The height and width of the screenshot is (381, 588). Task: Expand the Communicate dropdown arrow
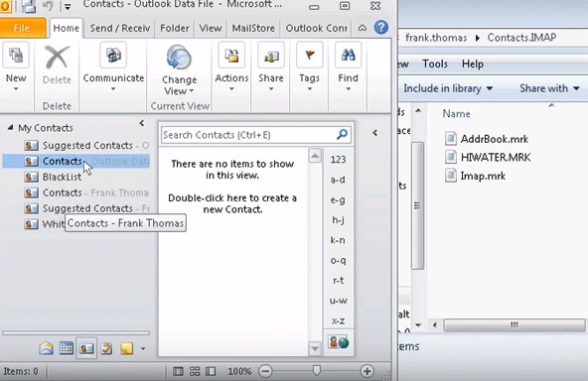[x=113, y=89]
